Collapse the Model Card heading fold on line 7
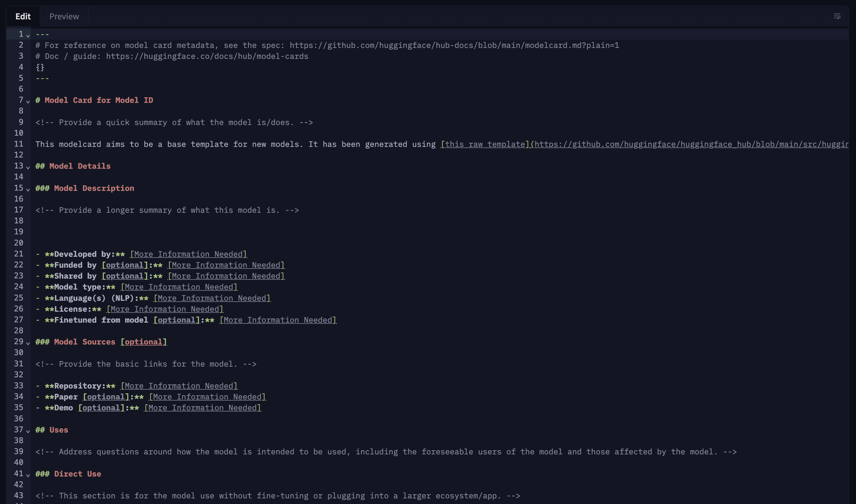This screenshot has width=856, height=504. coord(28,101)
